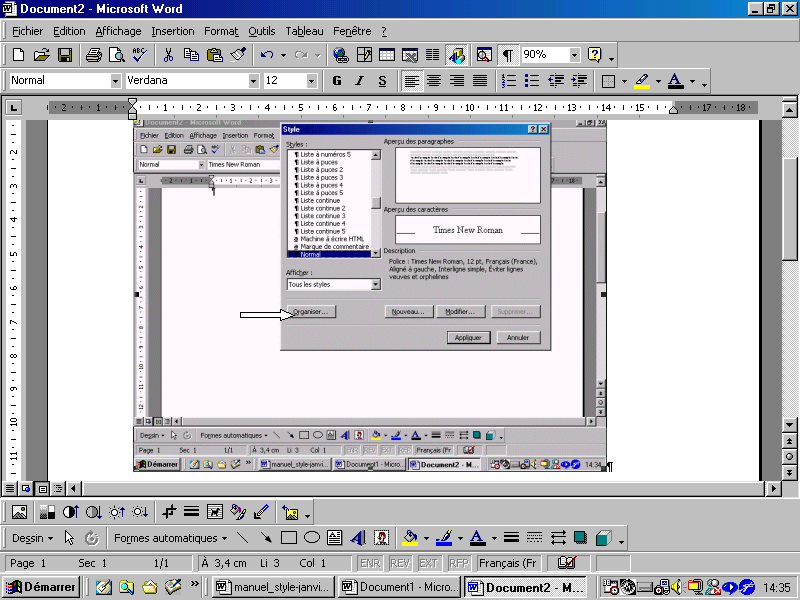Activate the format painter brush
This screenshot has height=600, width=800.
(238, 55)
